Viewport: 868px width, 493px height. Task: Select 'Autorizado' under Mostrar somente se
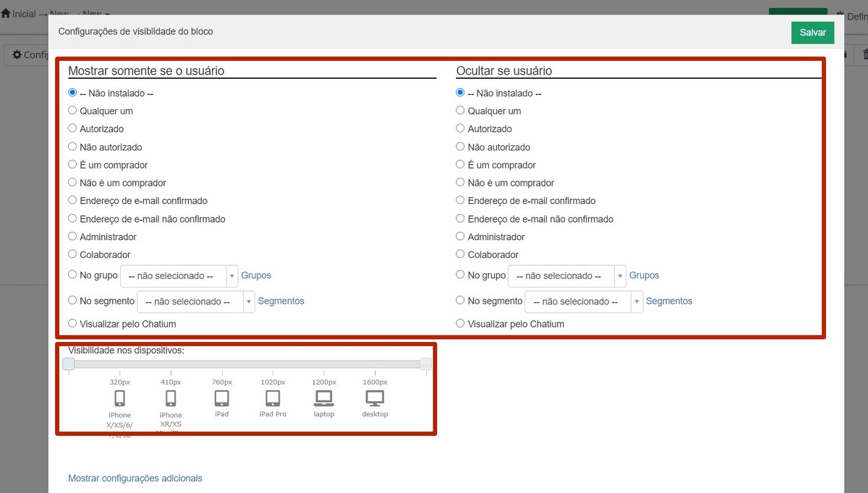[72, 129]
